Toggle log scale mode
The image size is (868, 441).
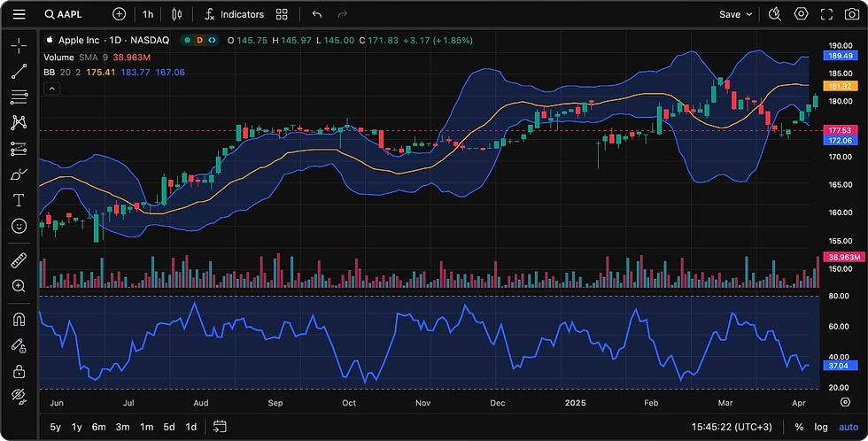click(x=821, y=427)
